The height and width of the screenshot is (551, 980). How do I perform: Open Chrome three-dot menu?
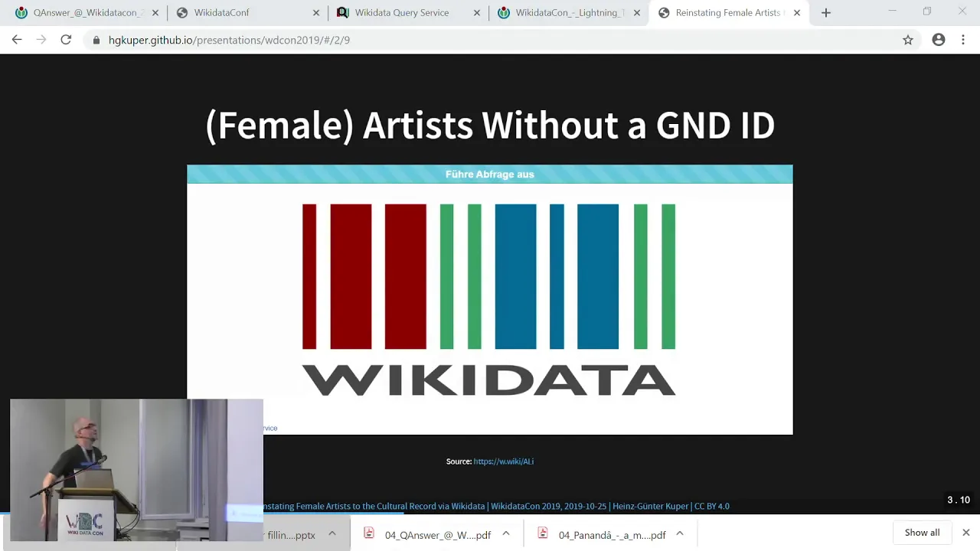963,40
